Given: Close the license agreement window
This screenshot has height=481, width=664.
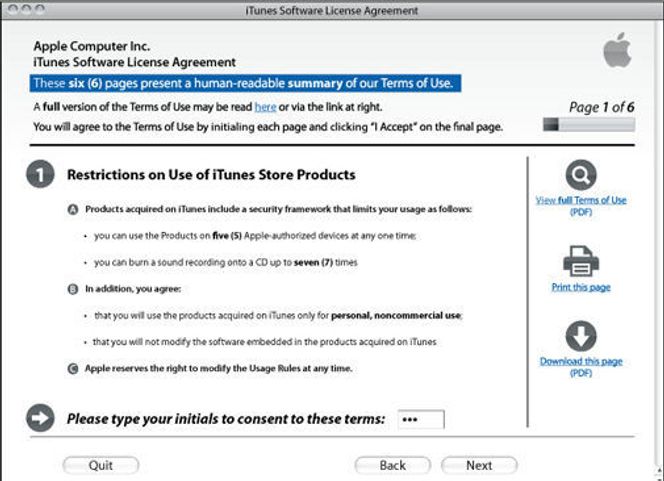Looking at the screenshot, I should point(14,9).
